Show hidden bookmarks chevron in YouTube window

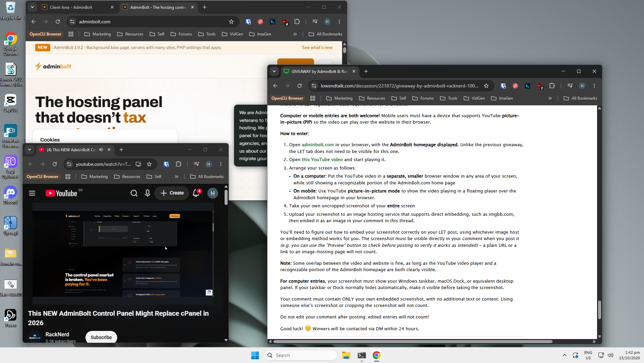point(177,177)
